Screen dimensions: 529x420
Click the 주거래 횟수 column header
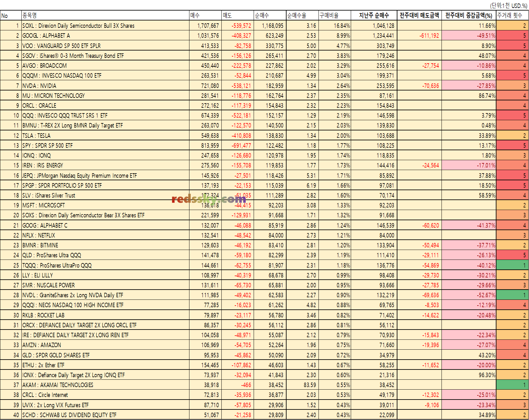[512, 15]
